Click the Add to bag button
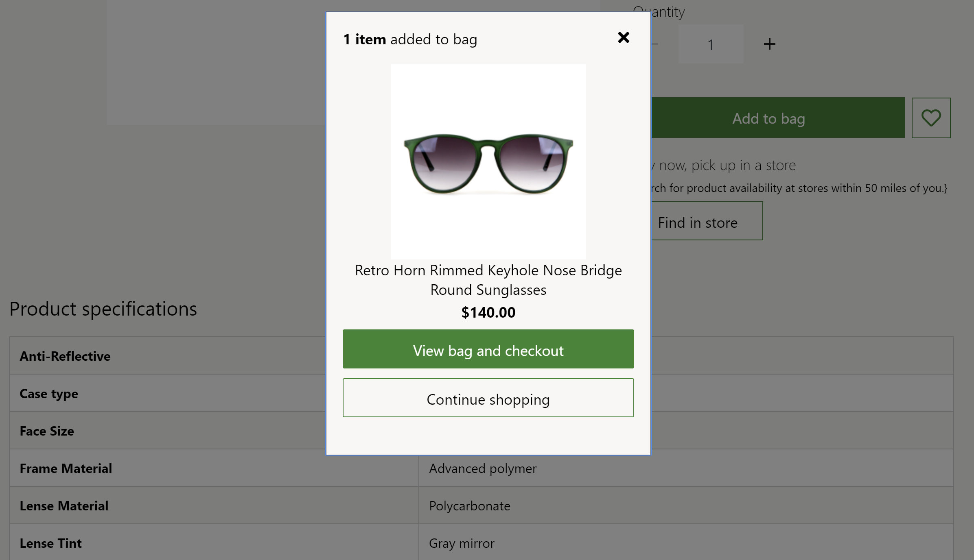Image resolution: width=974 pixels, height=560 pixels. click(768, 118)
